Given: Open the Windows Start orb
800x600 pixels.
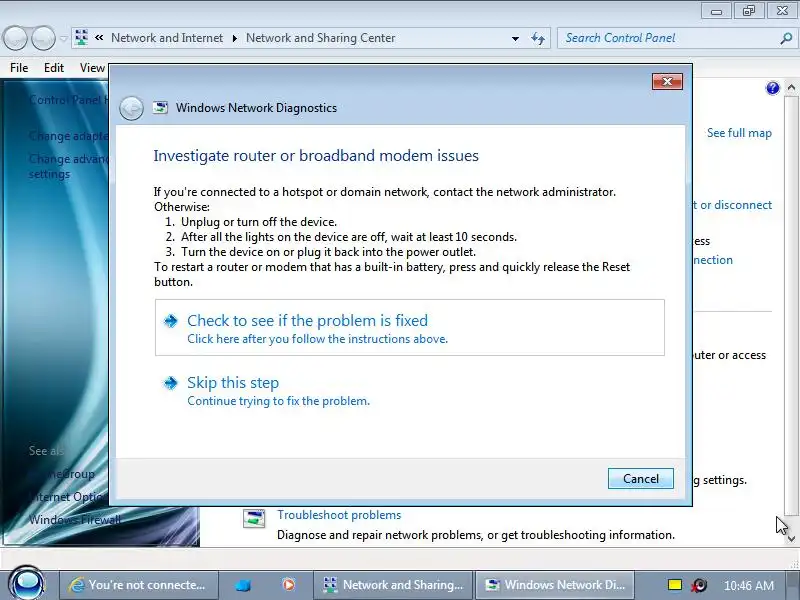Looking at the screenshot, I should point(27,584).
